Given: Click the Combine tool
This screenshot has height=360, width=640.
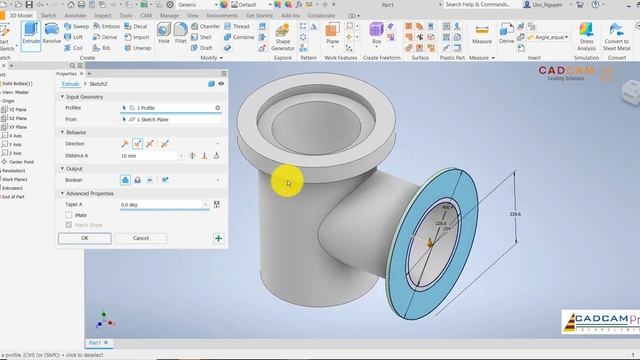Looking at the screenshot, I should [x=239, y=37].
